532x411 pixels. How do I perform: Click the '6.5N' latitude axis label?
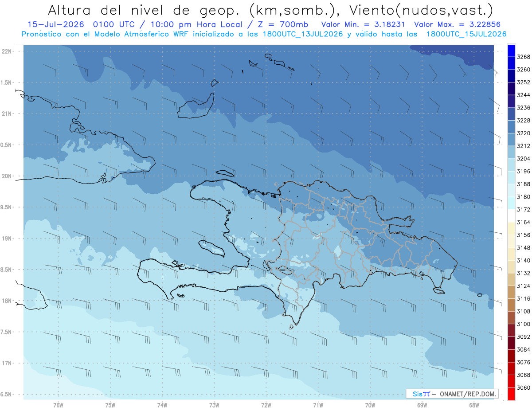click(7, 394)
